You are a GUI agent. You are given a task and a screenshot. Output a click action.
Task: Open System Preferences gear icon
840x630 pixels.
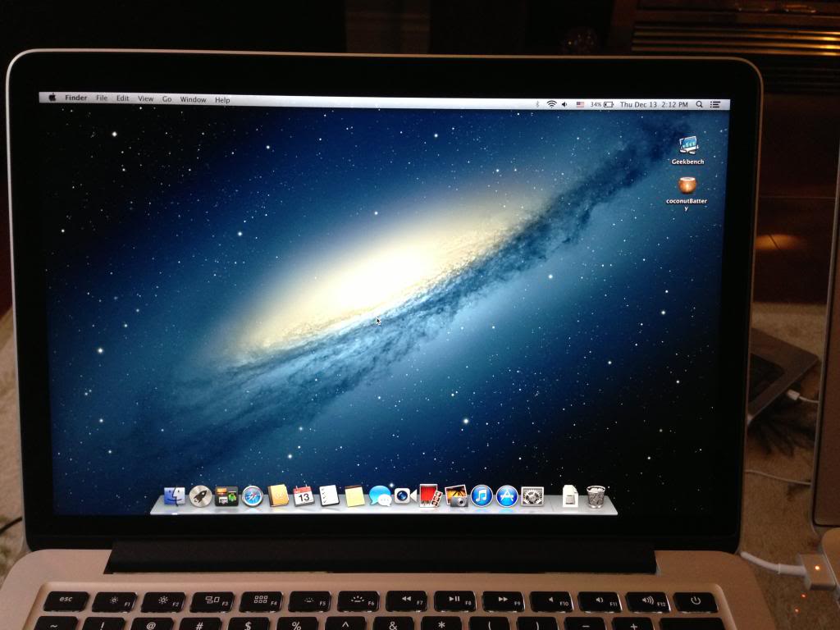(x=532, y=496)
